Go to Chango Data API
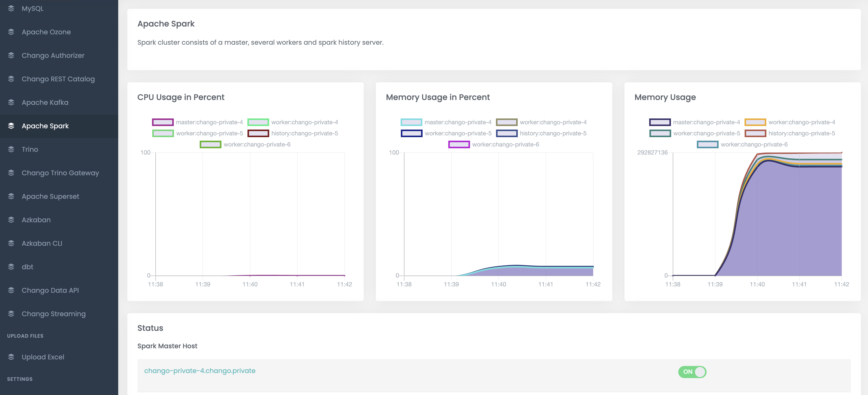 pos(59,290)
